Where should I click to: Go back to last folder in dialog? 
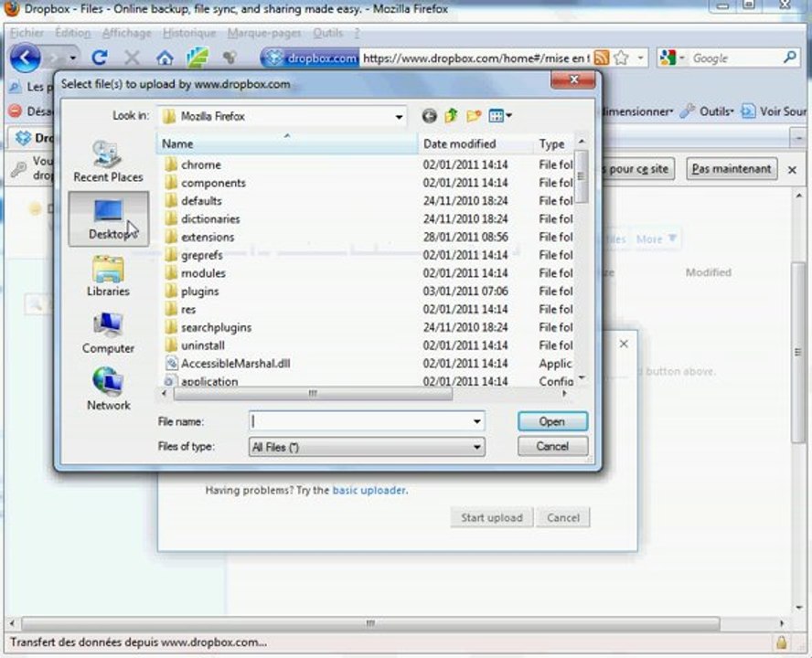429,116
